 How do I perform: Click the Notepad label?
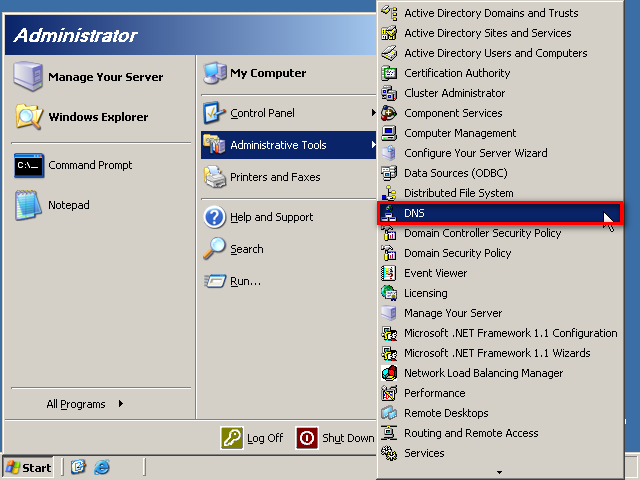coord(69,205)
